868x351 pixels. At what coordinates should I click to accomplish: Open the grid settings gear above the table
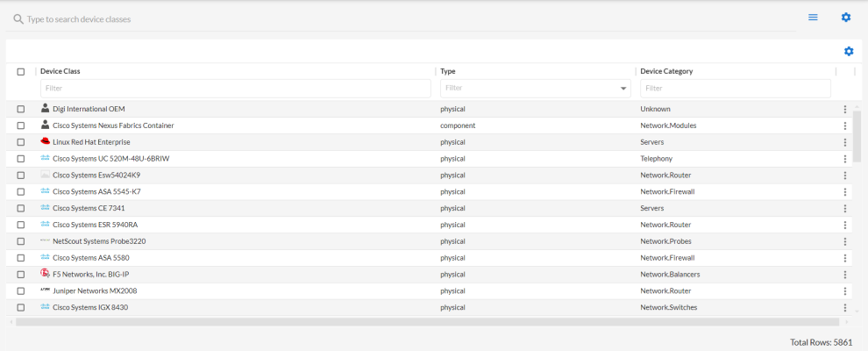[849, 52]
